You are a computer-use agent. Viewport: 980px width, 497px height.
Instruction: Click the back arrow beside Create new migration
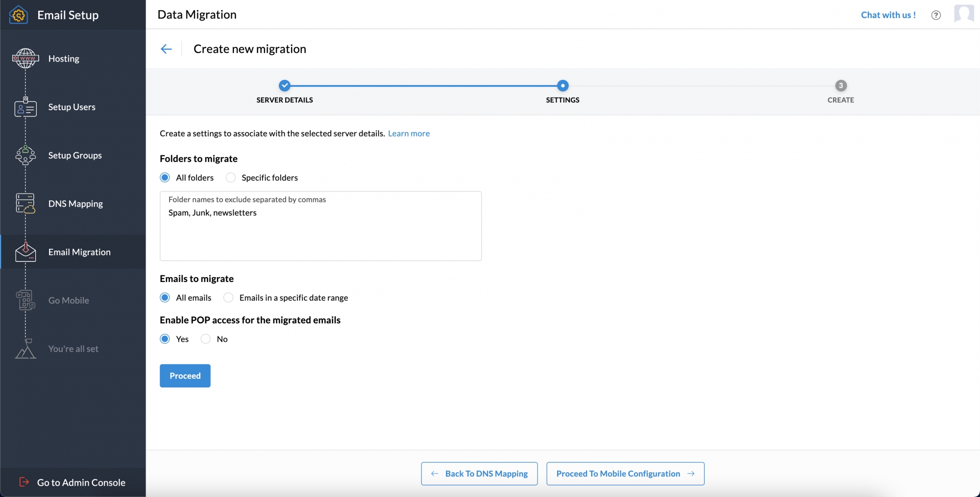[166, 49]
